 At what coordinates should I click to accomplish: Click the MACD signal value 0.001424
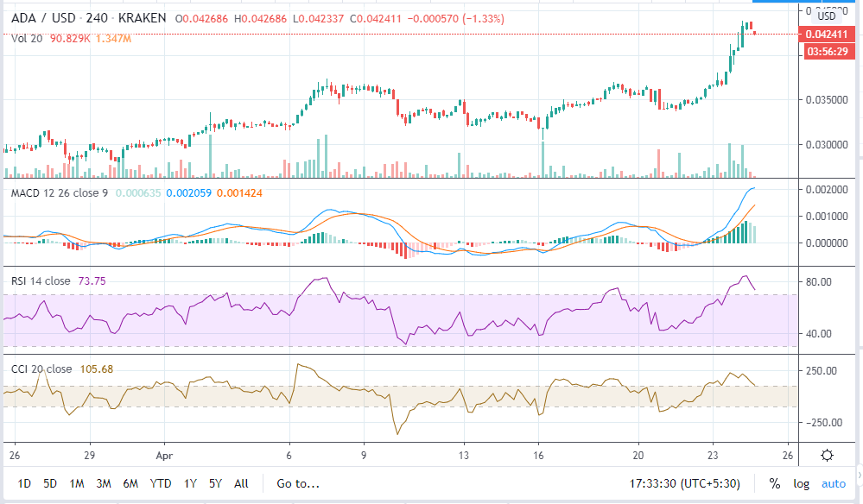click(x=239, y=193)
